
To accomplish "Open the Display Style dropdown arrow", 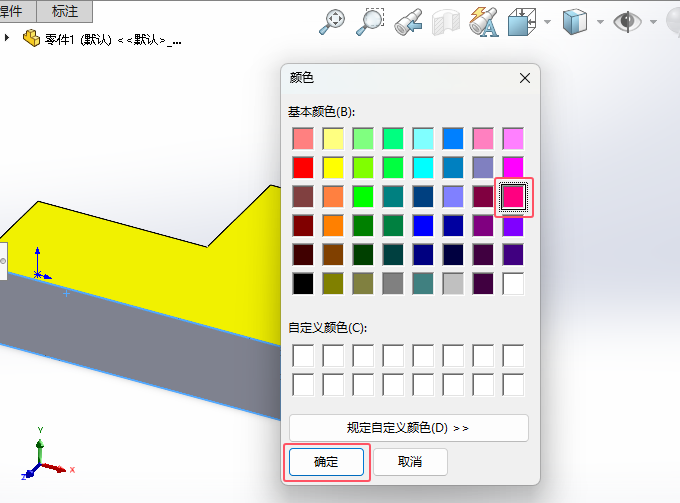I will coord(601,22).
